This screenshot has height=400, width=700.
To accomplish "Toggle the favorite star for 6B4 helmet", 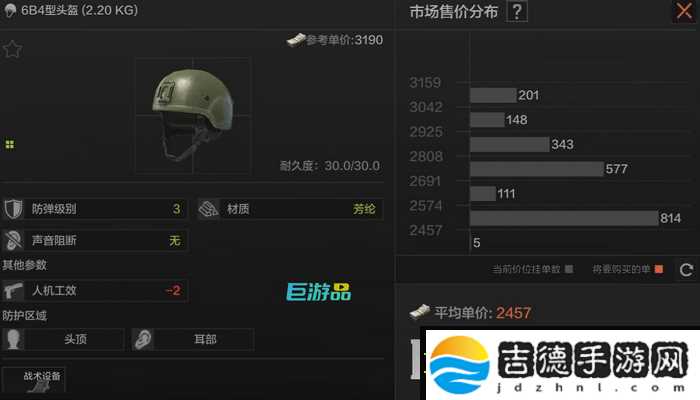I will coord(12,49).
